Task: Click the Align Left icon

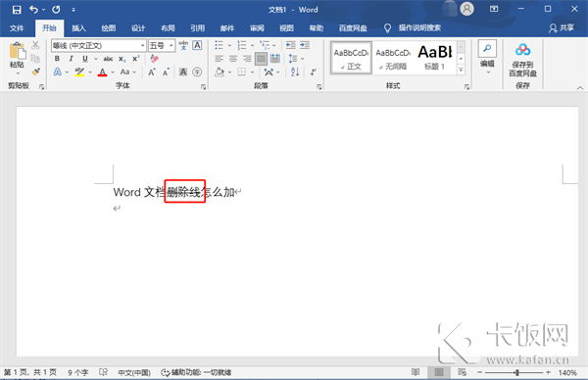Action: coord(219,59)
